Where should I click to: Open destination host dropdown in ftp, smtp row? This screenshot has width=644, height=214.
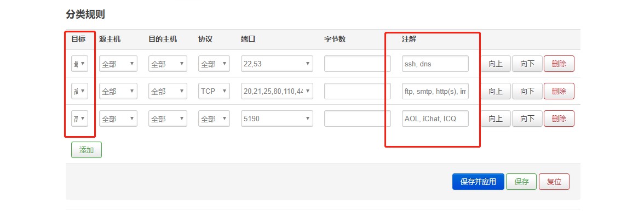(168, 91)
